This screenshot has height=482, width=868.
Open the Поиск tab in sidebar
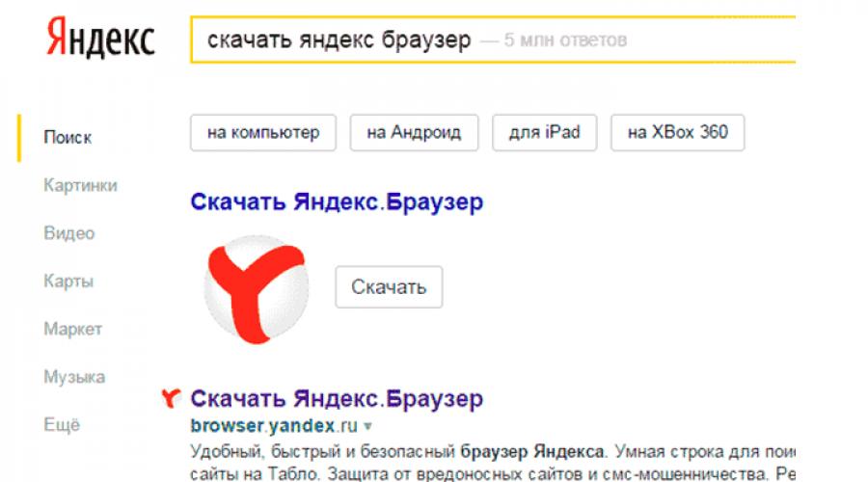pos(68,138)
